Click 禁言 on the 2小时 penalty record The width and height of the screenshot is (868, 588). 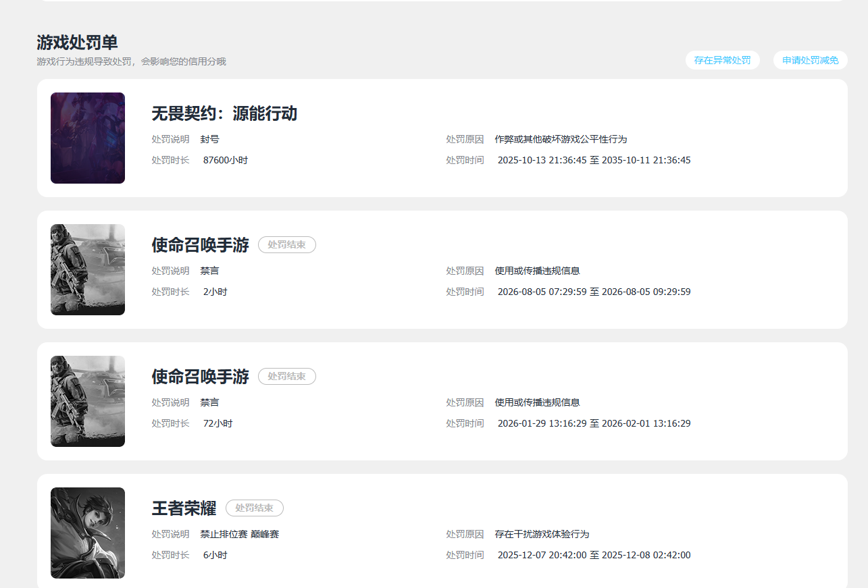[209, 271]
